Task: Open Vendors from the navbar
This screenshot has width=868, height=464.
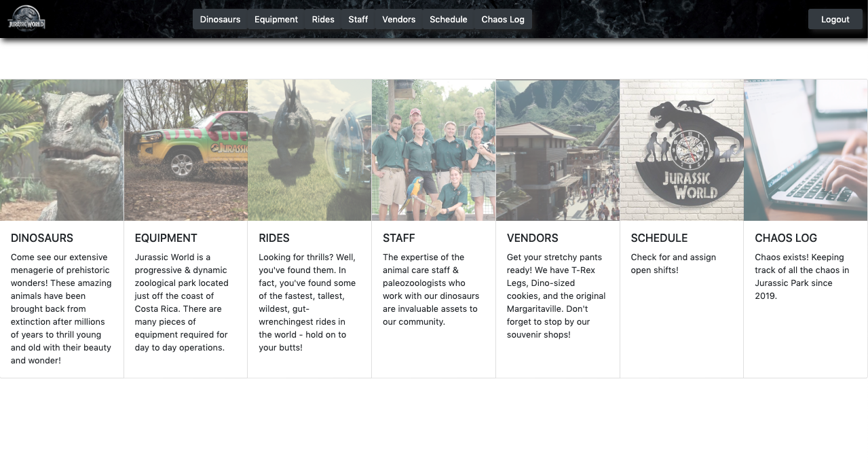Action: (399, 19)
